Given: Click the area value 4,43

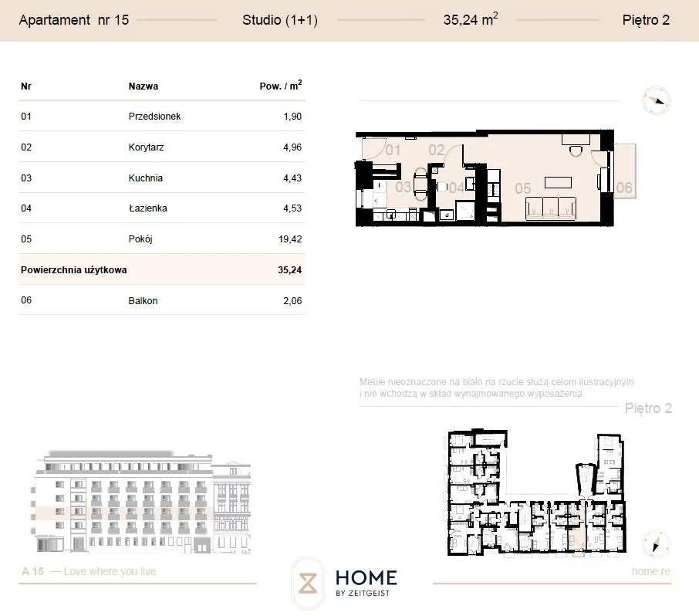Looking at the screenshot, I should [x=292, y=178].
